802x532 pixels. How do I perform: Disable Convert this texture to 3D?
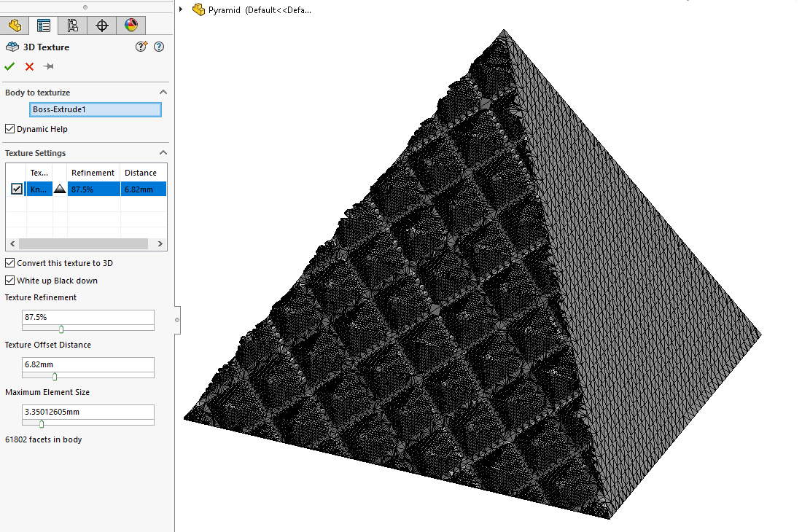tap(9, 262)
